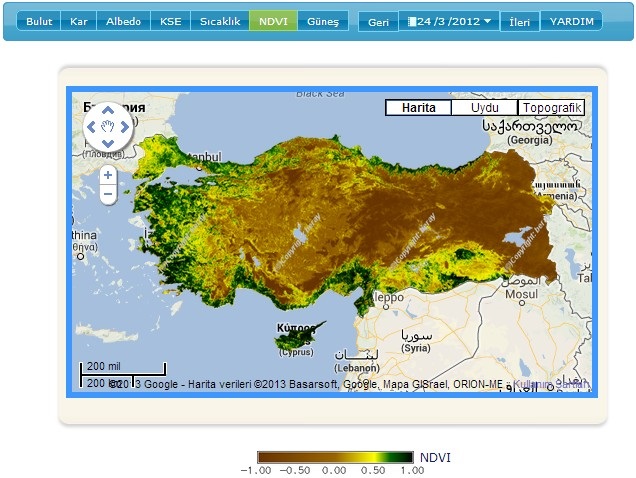Switch map type to Topografik
Viewport: 636px width, 478px height.
tap(551, 108)
